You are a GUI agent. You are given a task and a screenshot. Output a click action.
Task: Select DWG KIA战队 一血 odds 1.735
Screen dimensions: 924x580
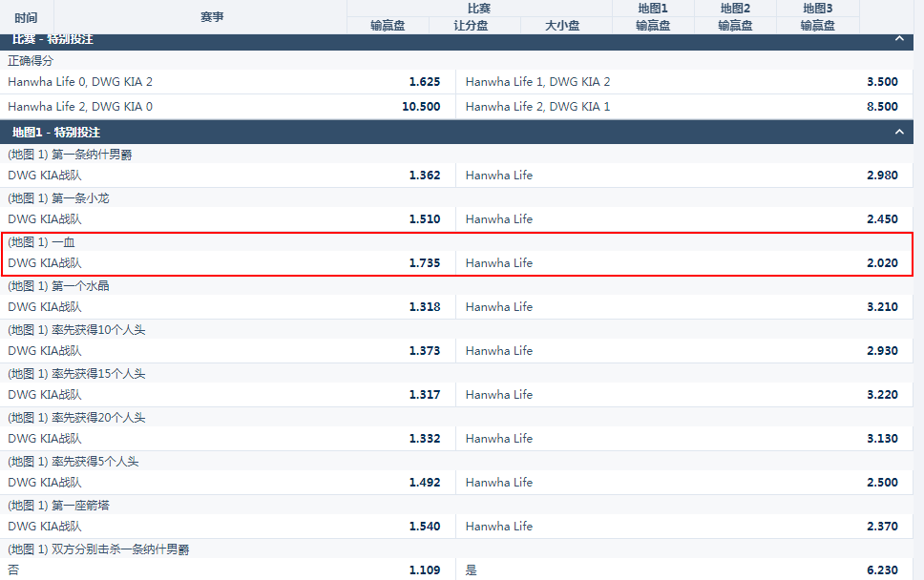click(x=228, y=263)
